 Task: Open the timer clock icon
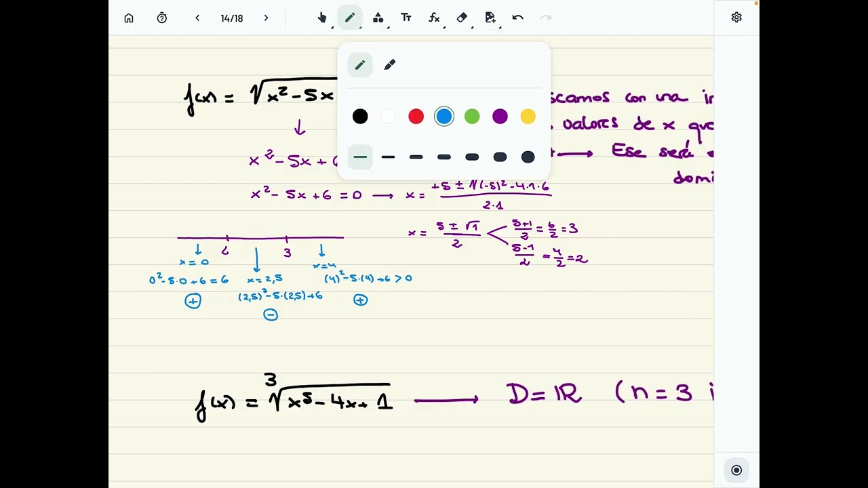(x=162, y=18)
